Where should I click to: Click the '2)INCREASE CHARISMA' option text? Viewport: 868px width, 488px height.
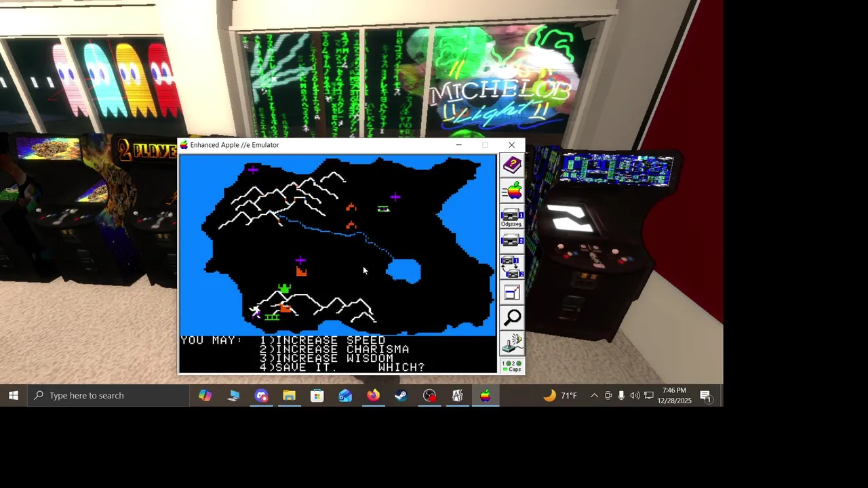[334, 349]
